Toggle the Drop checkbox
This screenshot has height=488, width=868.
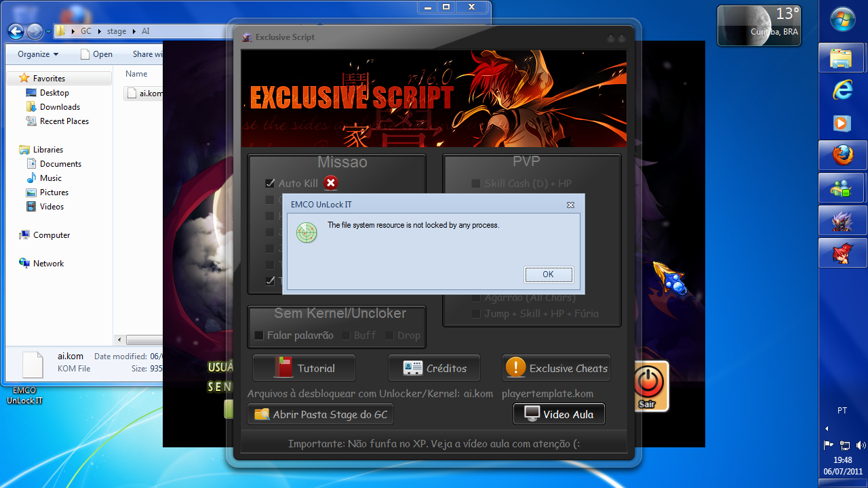click(x=389, y=335)
